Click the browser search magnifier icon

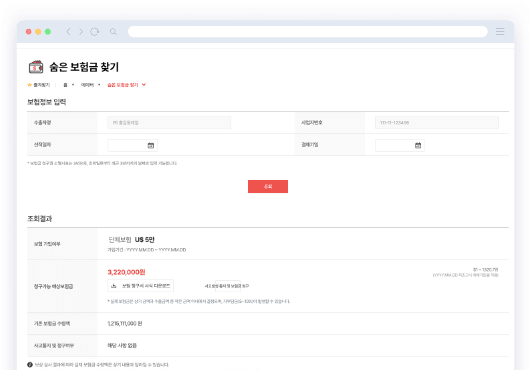113,31
